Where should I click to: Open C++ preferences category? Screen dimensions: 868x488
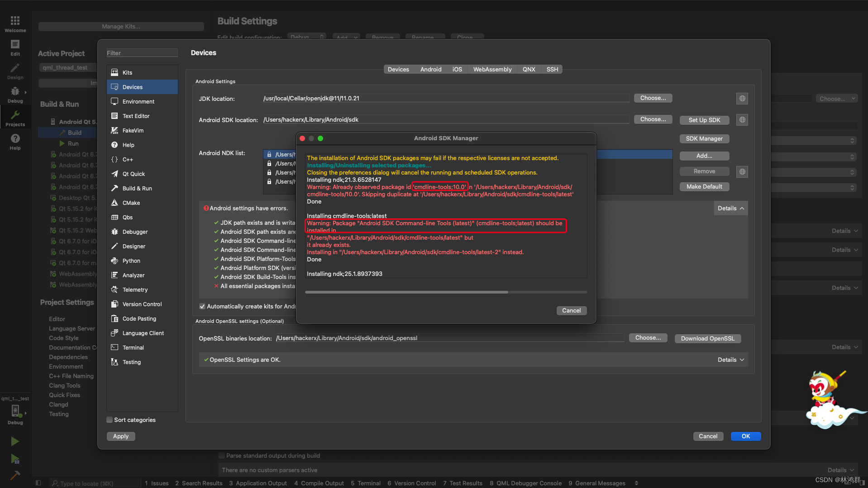142,159
